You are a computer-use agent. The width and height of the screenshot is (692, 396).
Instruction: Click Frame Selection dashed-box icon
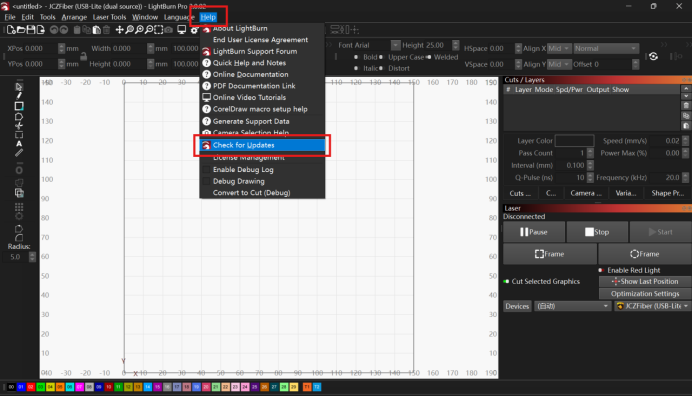coord(158,30)
